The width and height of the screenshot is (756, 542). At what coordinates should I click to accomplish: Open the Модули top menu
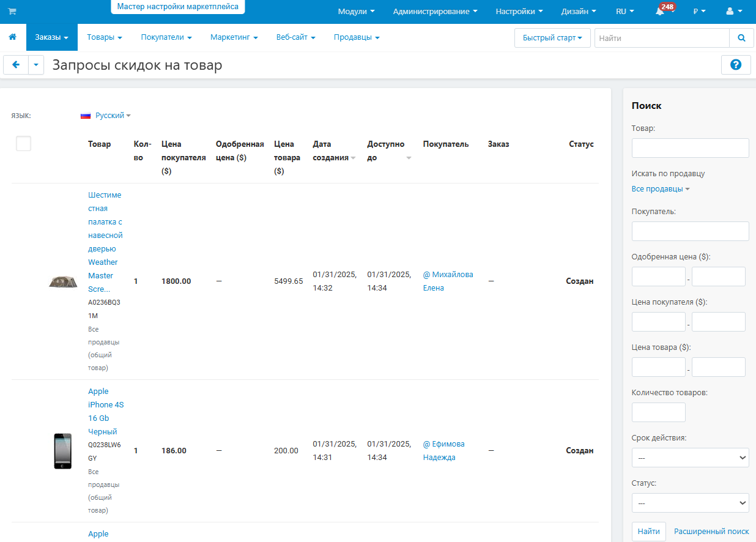(x=357, y=12)
